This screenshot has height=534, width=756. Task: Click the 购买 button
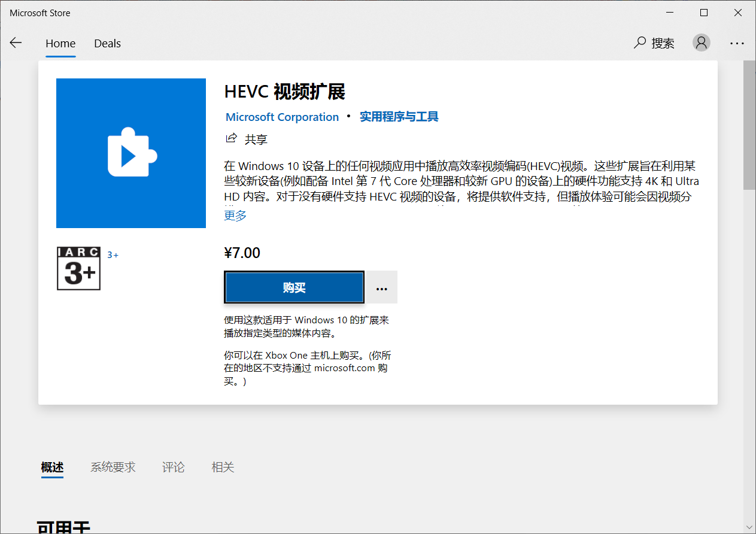pos(294,287)
